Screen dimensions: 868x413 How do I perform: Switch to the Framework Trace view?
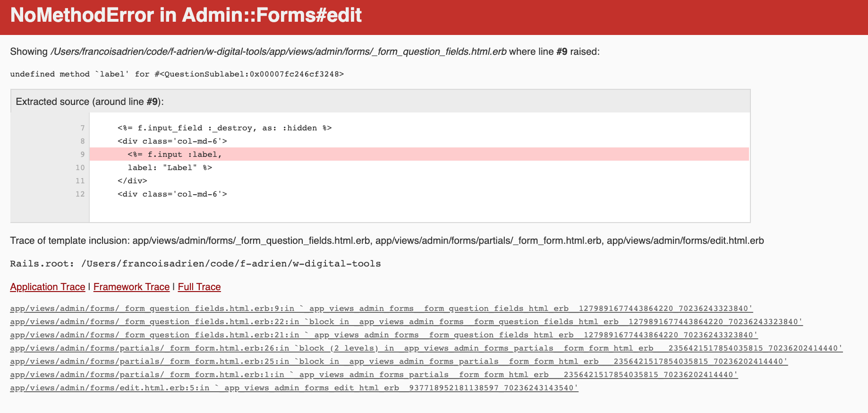pyautogui.click(x=131, y=287)
